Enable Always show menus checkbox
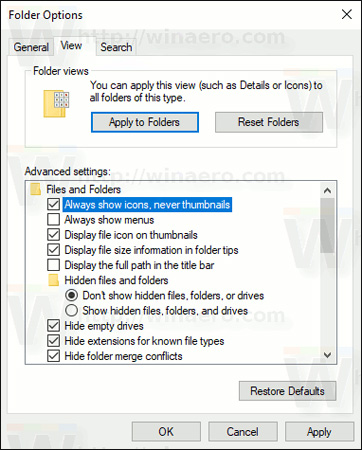Screen dimensions: 362x450 pyautogui.click(x=53, y=220)
